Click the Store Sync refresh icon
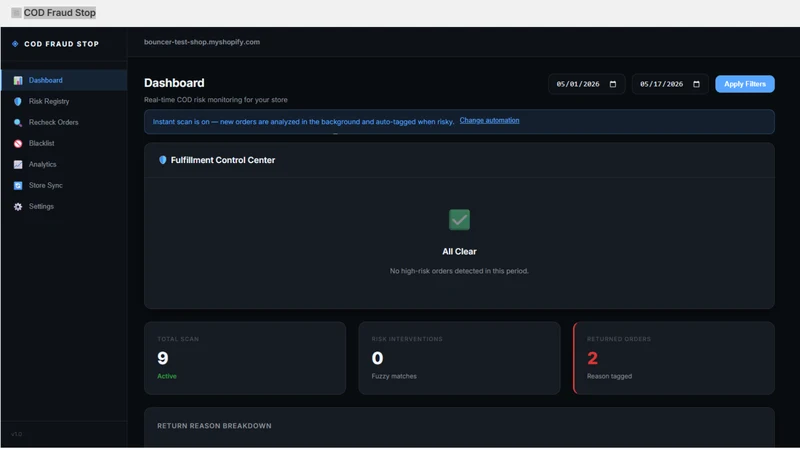The height and width of the screenshot is (450, 800). tap(18, 186)
